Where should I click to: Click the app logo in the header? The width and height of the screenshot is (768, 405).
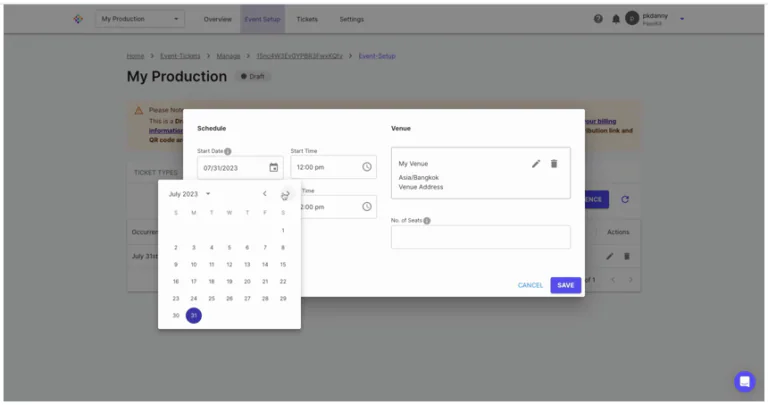[x=78, y=19]
